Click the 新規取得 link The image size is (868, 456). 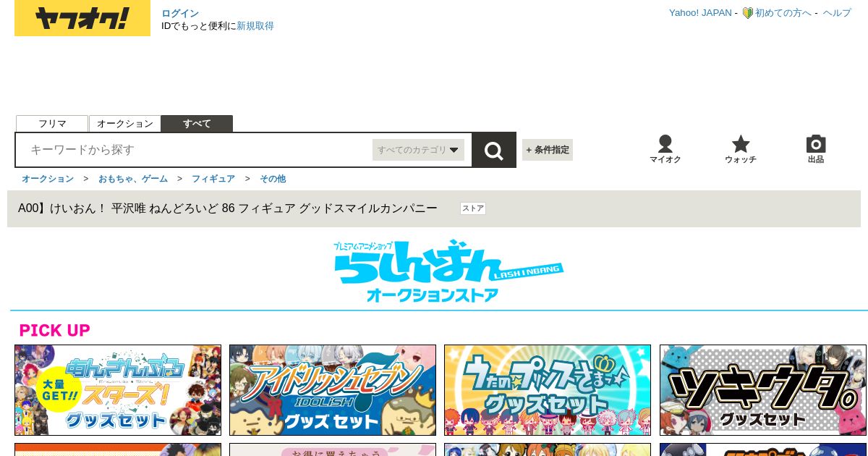(x=255, y=25)
